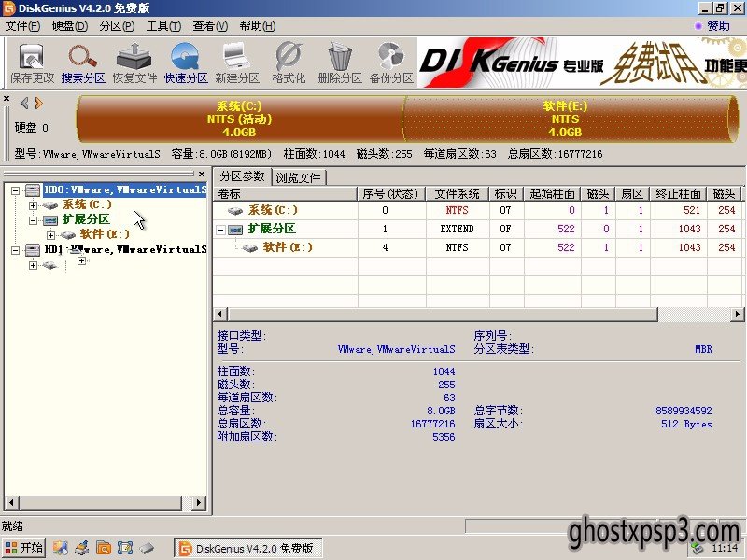Screen dimensions: 747x560
Task: Click Recover Files (恢复文件) toolbar icon
Action: tap(134, 63)
